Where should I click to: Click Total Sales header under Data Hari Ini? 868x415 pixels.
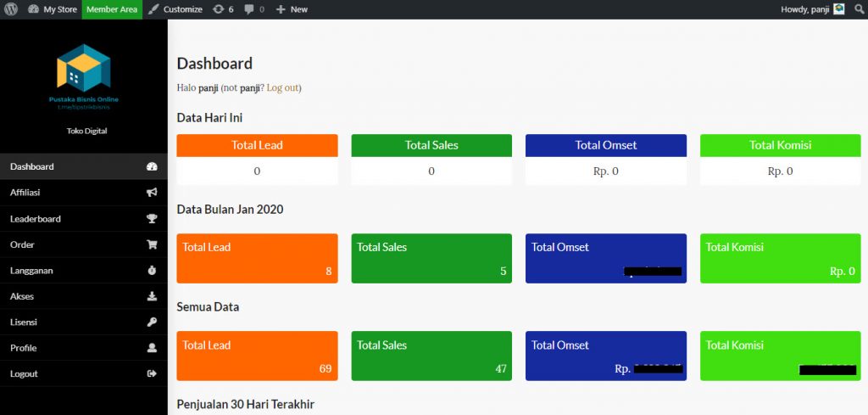click(x=431, y=145)
